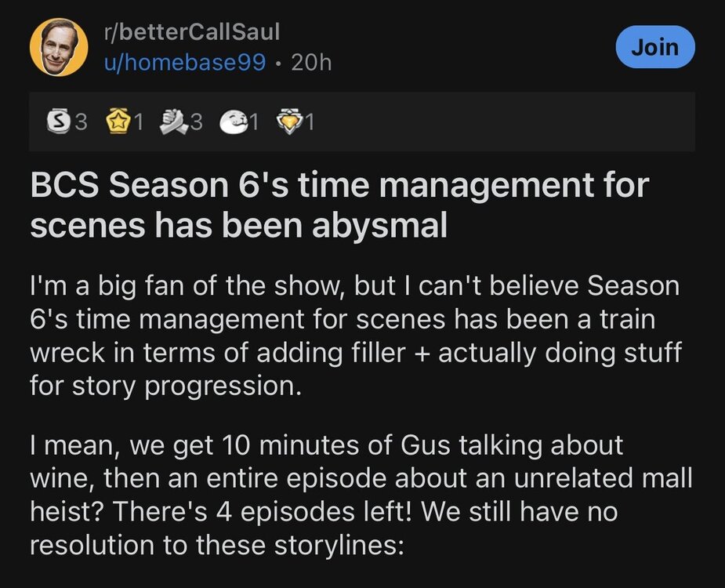Open the r/betterCallSaul subreddit link
The image size is (725, 588).
191,32
